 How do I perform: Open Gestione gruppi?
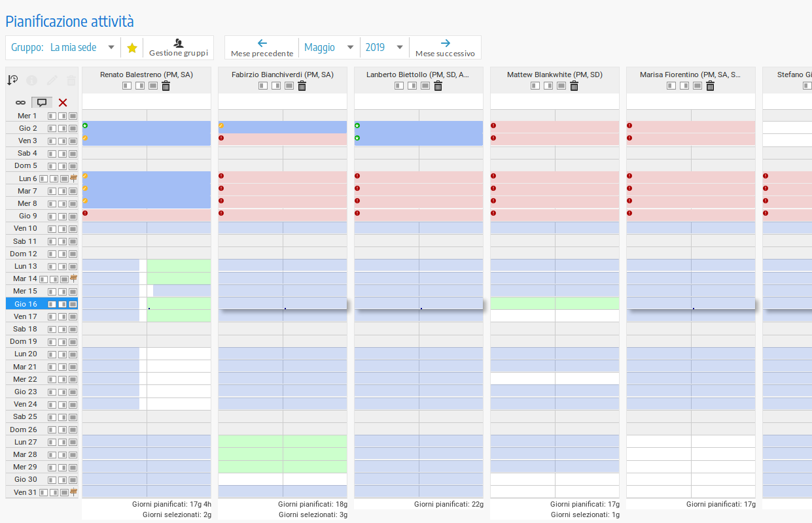[179, 48]
